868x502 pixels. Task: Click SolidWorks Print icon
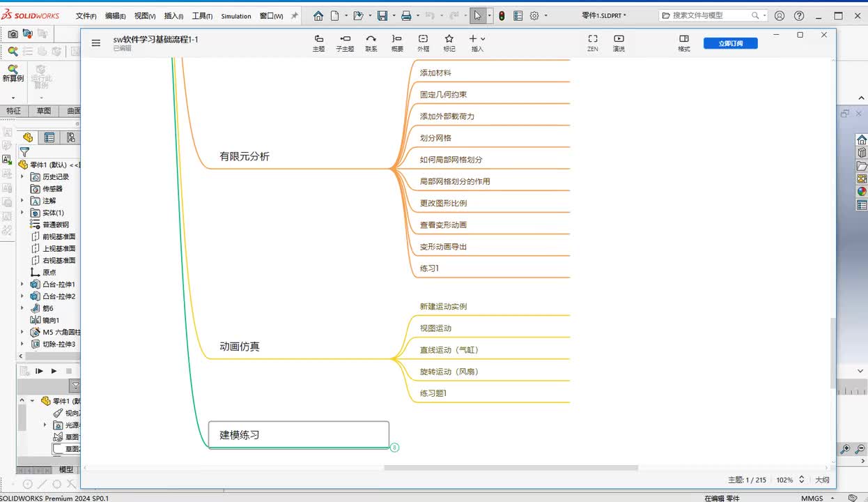click(x=406, y=15)
